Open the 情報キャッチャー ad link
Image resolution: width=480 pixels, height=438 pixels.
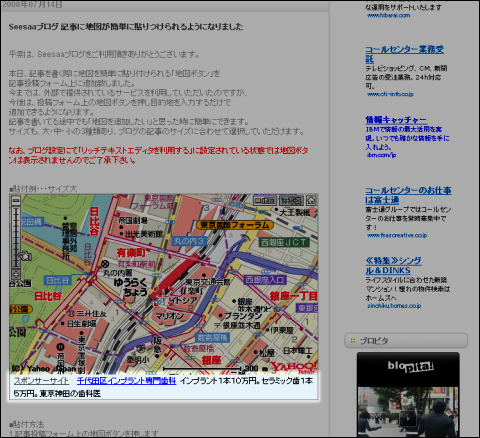pyautogui.click(x=396, y=120)
